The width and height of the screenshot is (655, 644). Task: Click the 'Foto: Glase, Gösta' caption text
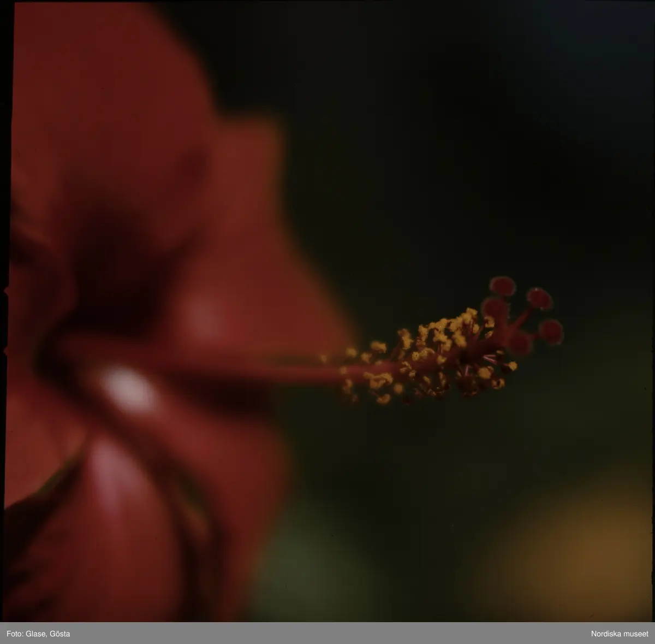pos(38,634)
